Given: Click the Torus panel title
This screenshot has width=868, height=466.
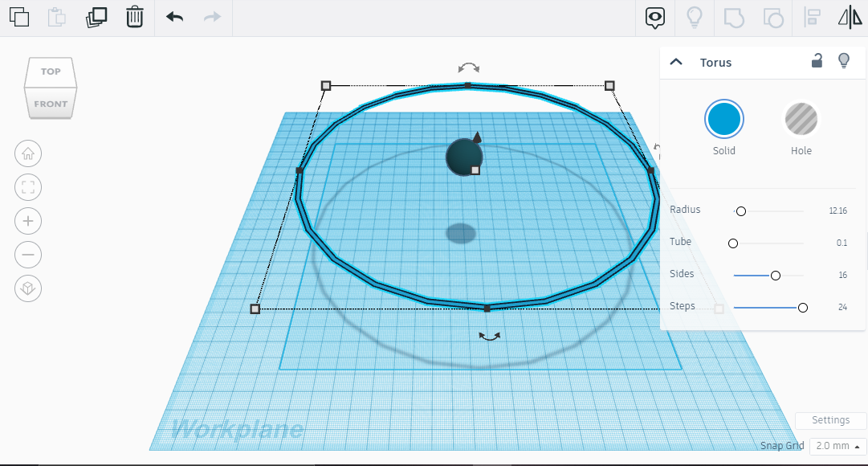Looking at the screenshot, I should (x=715, y=63).
